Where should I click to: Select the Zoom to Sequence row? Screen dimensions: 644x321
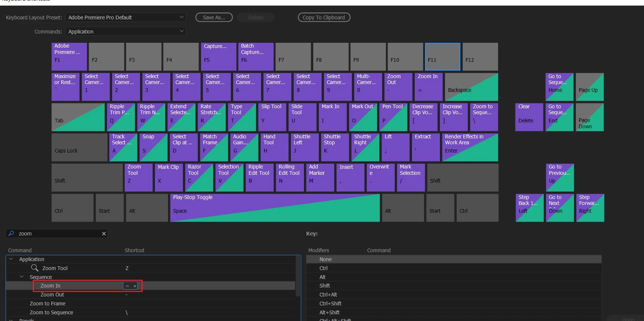point(150,312)
